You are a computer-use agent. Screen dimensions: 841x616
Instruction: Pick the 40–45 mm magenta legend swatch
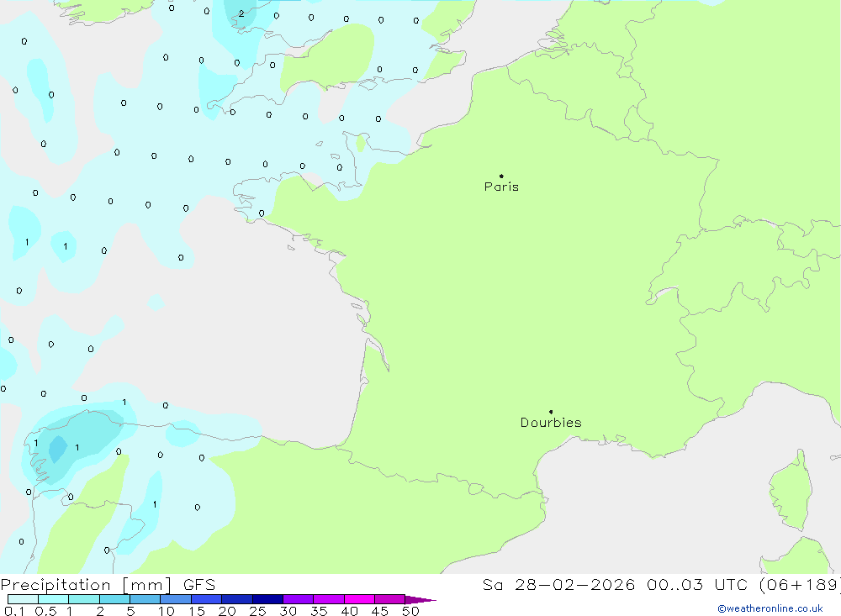pyautogui.click(x=359, y=599)
